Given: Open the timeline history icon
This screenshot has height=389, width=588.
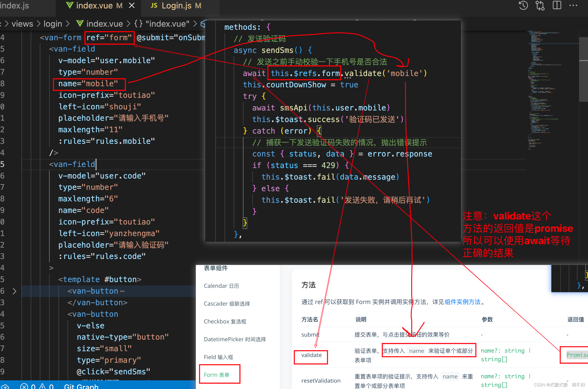Looking at the screenshot, I should (523, 6).
